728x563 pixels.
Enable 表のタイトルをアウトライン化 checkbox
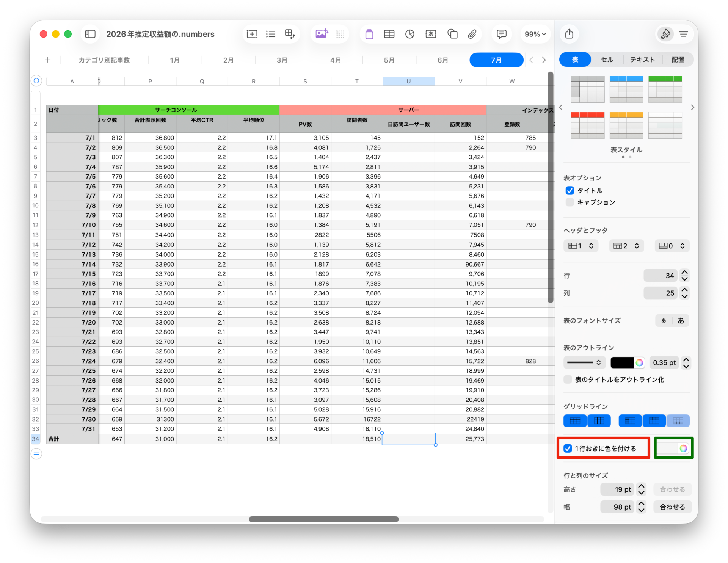click(568, 380)
